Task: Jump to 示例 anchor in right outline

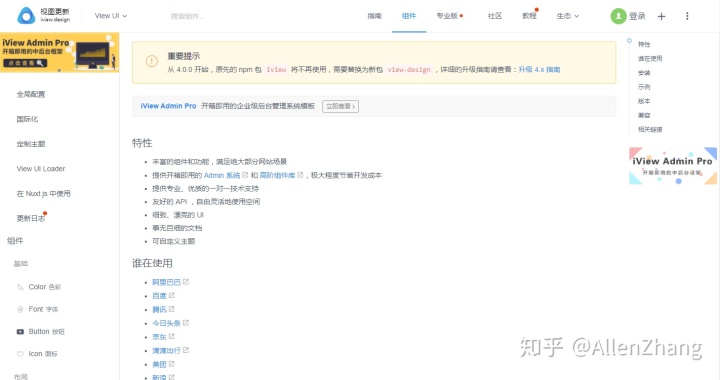Action: [x=644, y=87]
